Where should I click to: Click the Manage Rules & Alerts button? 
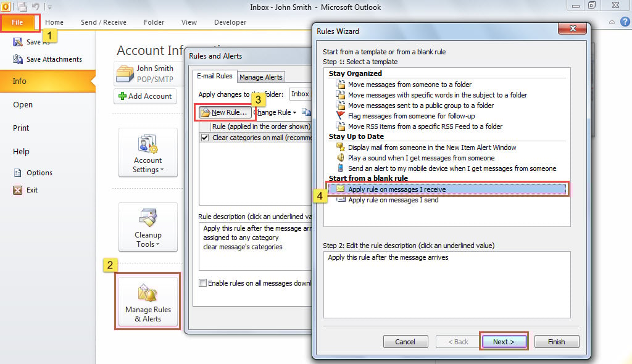tap(148, 301)
